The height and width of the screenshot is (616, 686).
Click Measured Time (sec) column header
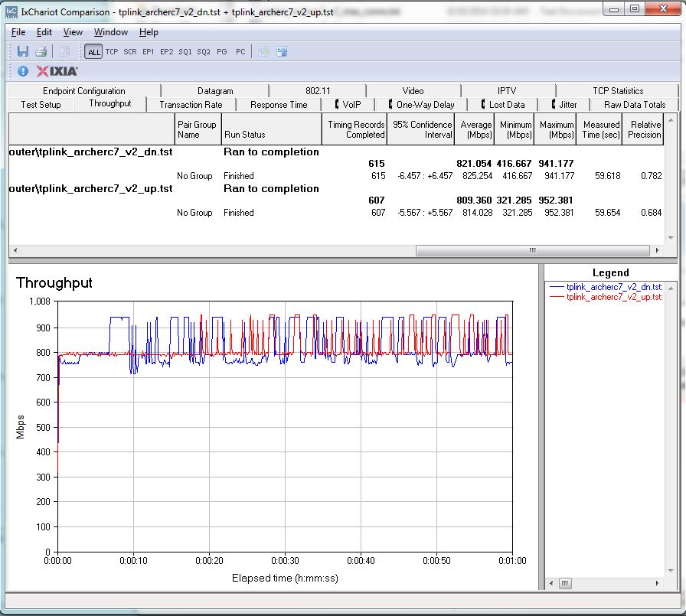pyautogui.click(x=599, y=129)
